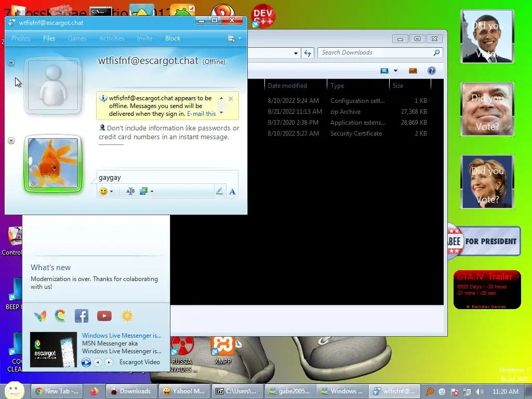Switch to 7-Zip C:\Users taskbar button
This screenshot has height=399, width=532.
[x=237, y=391]
